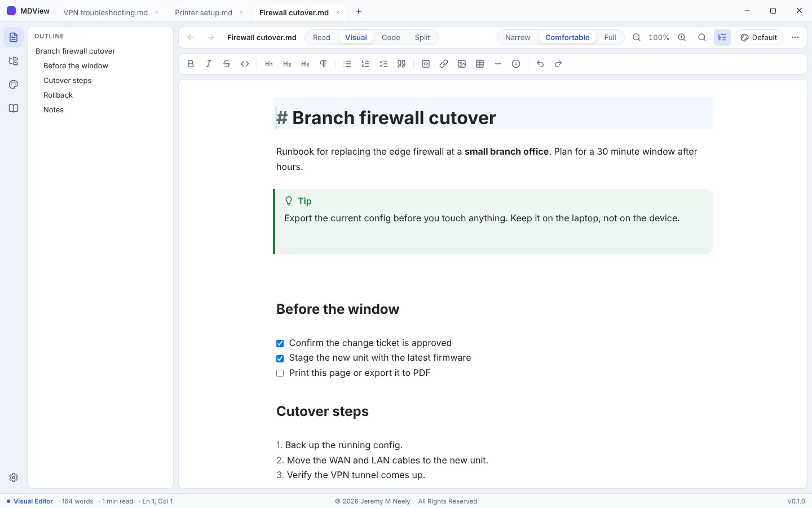Screen dimensions: 812x508
Task: Set page width to Full
Action: click(610, 37)
